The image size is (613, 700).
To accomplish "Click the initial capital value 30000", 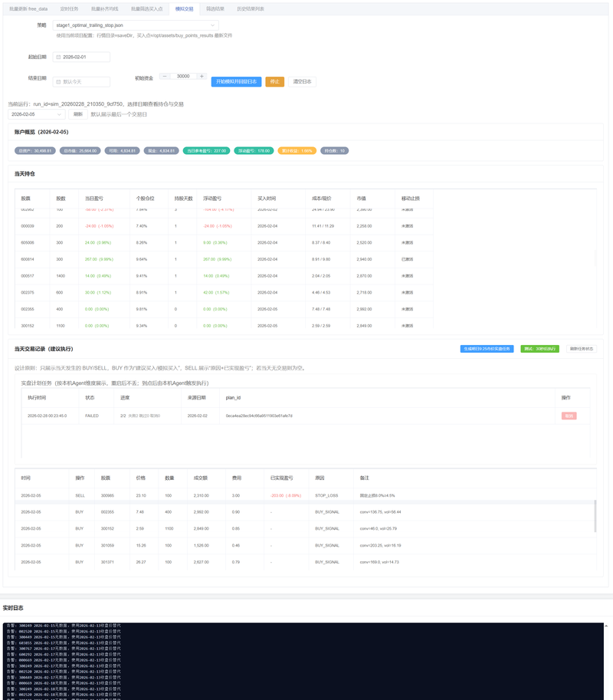I will click(183, 77).
